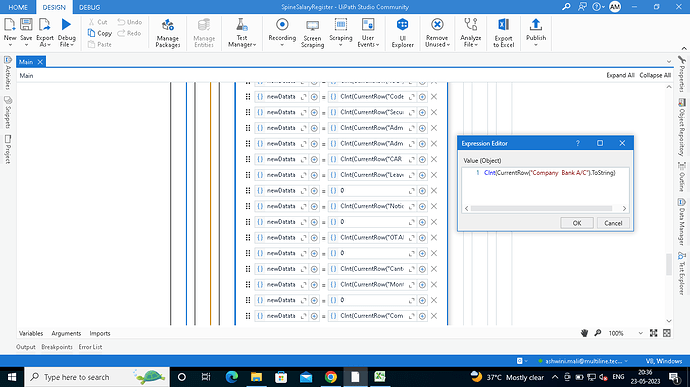
Task: Open the Publish dropdown arrow
Action: click(x=536, y=45)
